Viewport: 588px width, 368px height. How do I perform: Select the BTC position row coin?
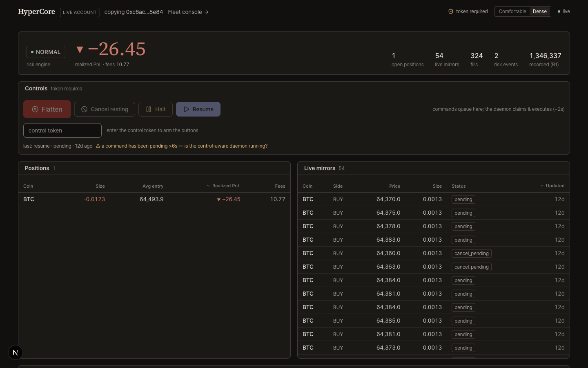[29, 199]
